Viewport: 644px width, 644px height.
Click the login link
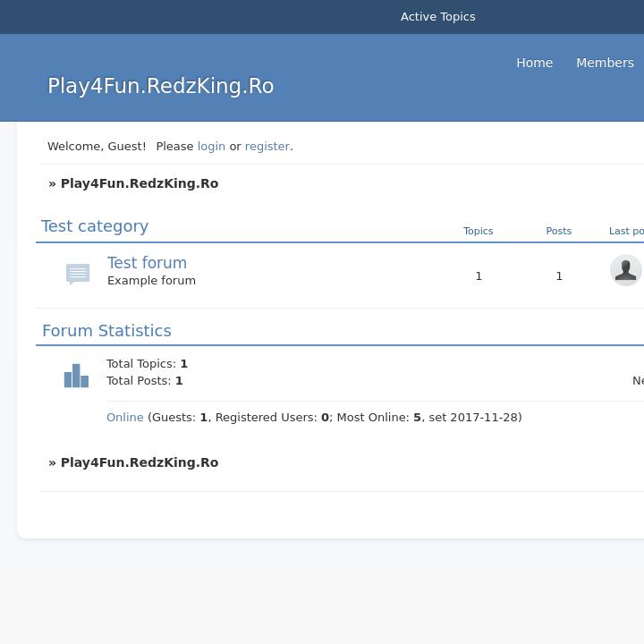pyautogui.click(x=211, y=146)
